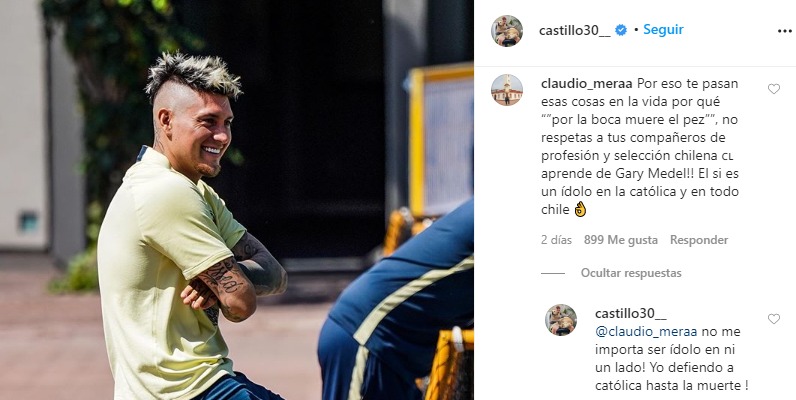
Task: Collapse replies with Ocultar respuestas
Action: [631, 273]
